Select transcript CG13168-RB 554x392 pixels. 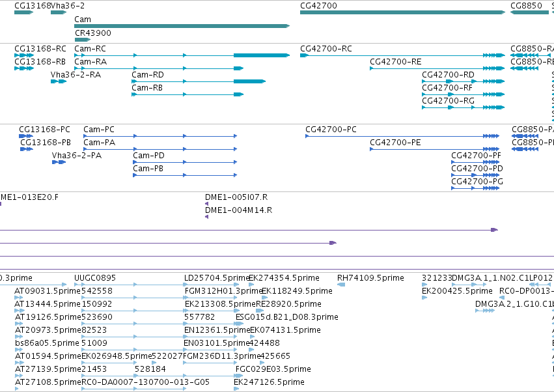pyautogui.click(x=24, y=68)
